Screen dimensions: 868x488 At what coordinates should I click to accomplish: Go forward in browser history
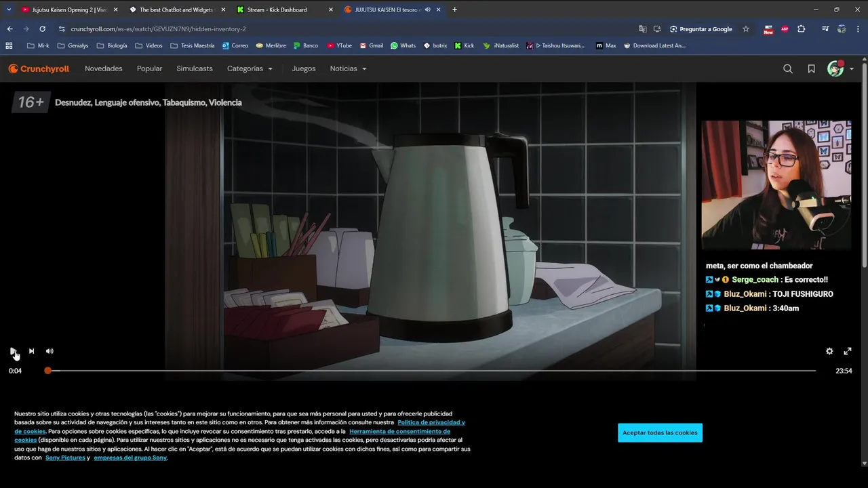26,29
